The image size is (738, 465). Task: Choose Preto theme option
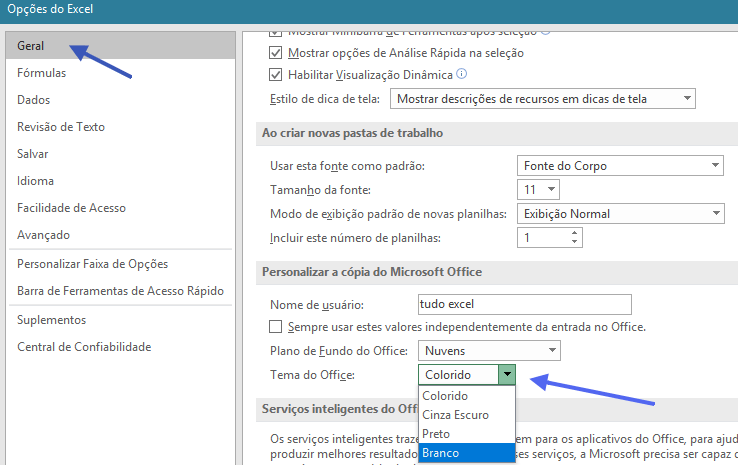click(467, 434)
